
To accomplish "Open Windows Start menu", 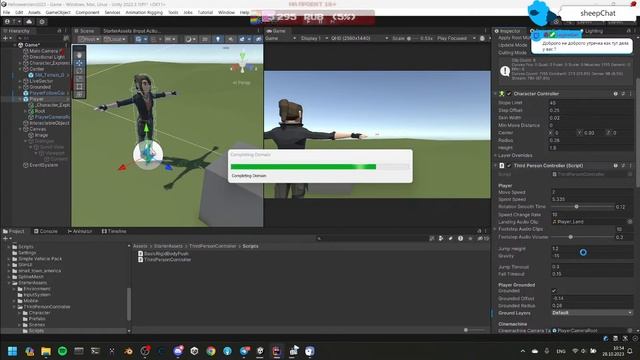I will click(12, 351).
